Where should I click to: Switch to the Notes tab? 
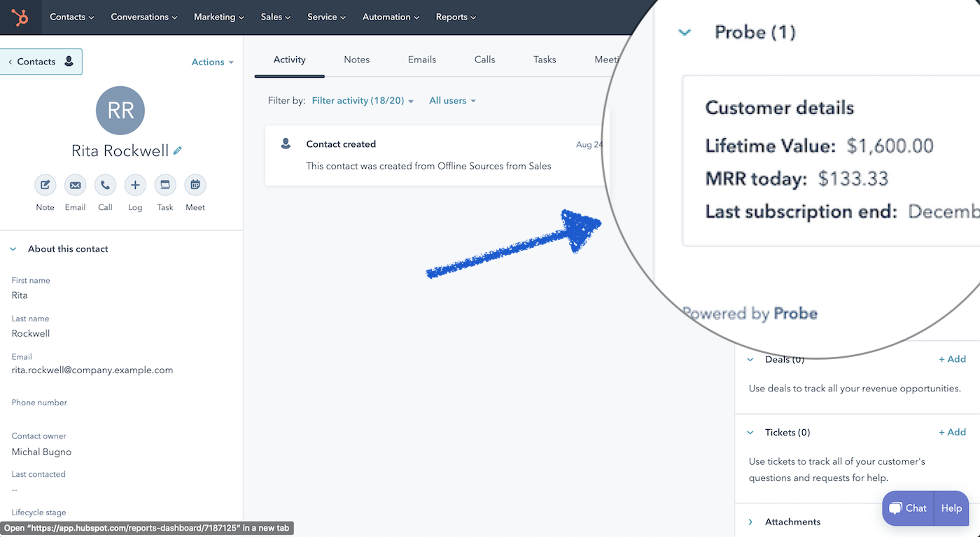tap(357, 60)
